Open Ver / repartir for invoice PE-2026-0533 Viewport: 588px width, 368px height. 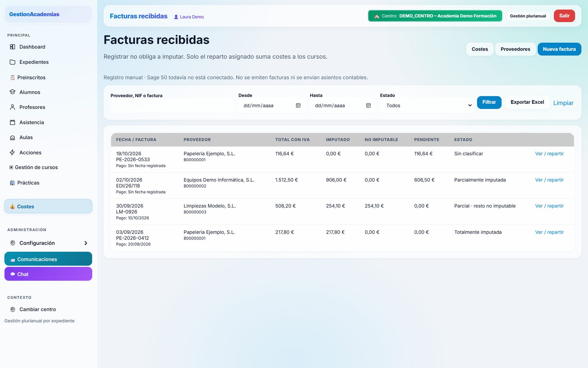pos(549,153)
